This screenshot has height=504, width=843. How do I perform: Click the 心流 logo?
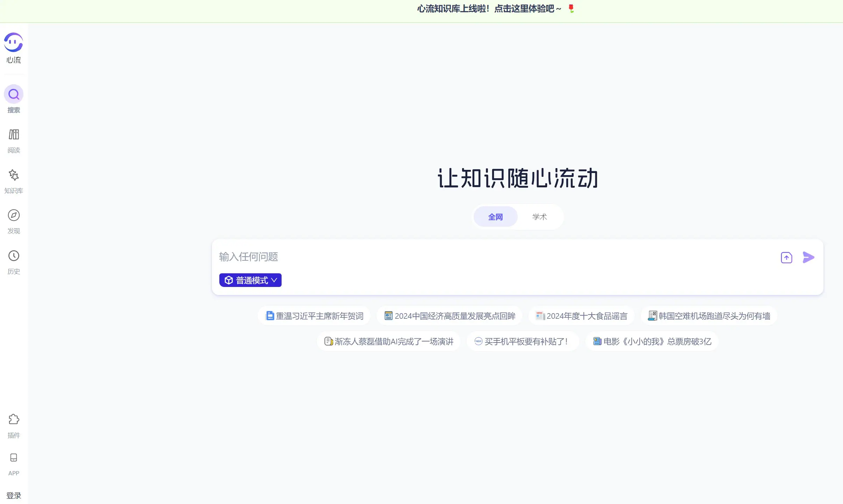coord(14,47)
